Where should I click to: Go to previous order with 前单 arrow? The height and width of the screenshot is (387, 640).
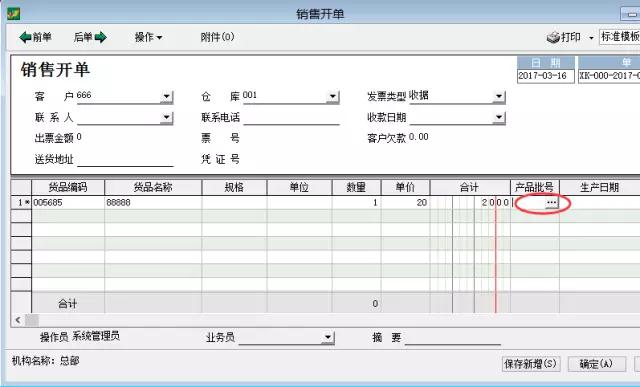tap(35, 37)
